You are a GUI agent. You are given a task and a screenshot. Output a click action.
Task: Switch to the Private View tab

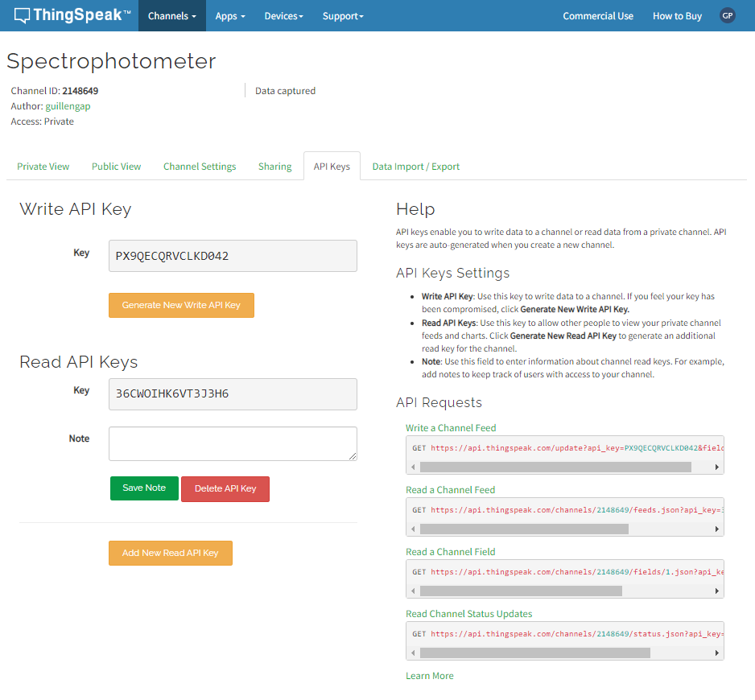click(43, 167)
